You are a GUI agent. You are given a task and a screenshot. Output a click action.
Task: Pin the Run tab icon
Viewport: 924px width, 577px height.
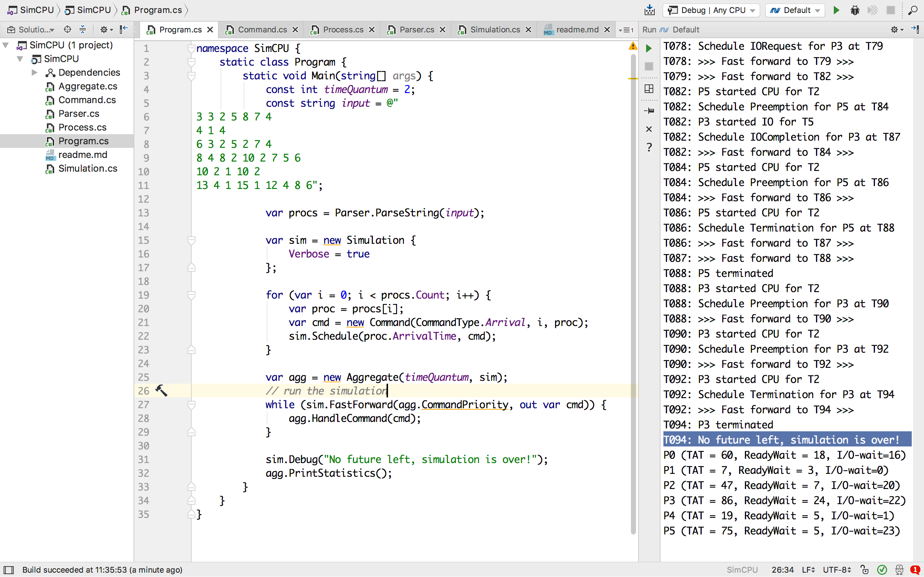649,111
